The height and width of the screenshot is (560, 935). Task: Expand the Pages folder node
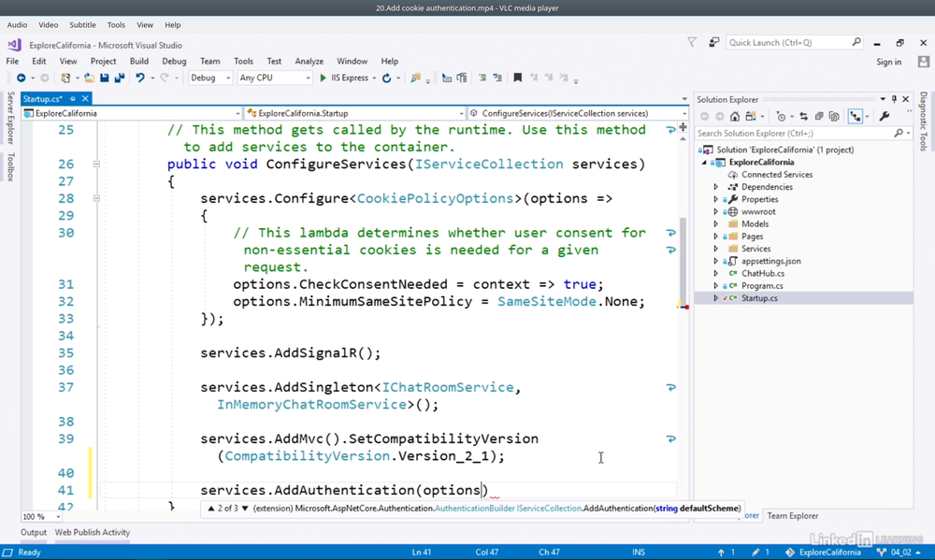tap(716, 237)
